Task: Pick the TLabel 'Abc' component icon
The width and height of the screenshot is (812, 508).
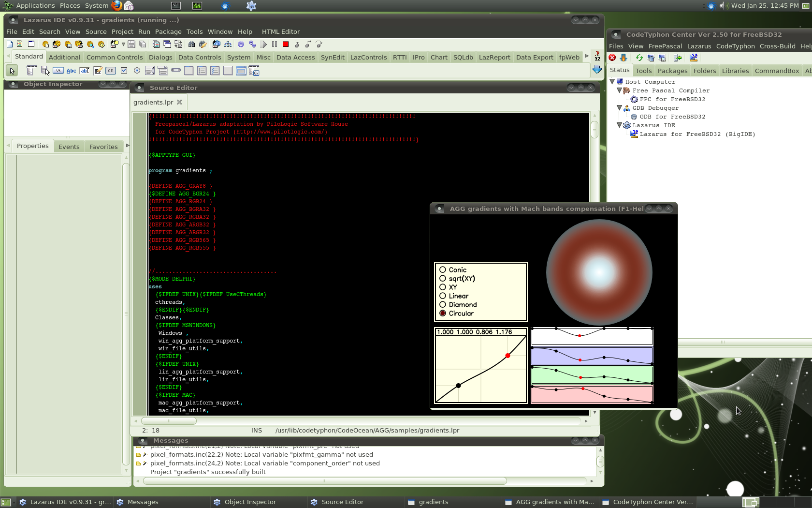Action: [71, 71]
